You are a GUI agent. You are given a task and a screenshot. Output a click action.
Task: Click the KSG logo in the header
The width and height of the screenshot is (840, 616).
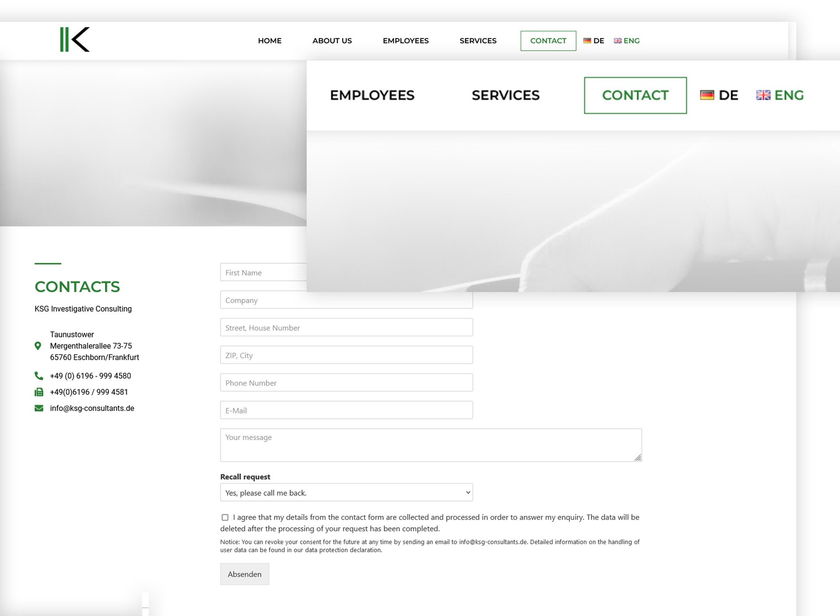coord(75,40)
